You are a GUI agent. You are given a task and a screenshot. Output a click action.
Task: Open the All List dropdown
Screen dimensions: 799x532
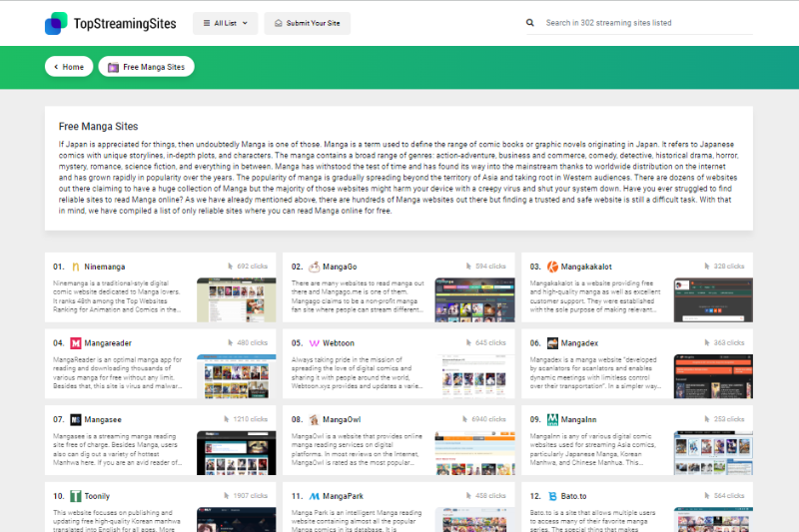pyautogui.click(x=226, y=23)
